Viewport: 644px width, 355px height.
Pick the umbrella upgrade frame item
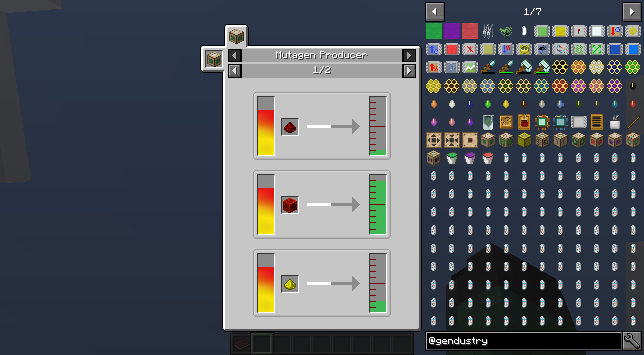[542, 50]
